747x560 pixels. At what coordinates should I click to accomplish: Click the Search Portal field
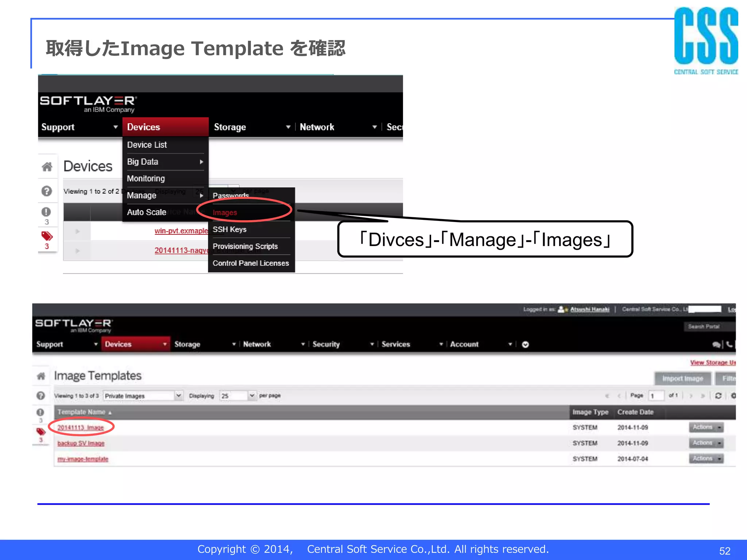pyautogui.click(x=709, y=326)
